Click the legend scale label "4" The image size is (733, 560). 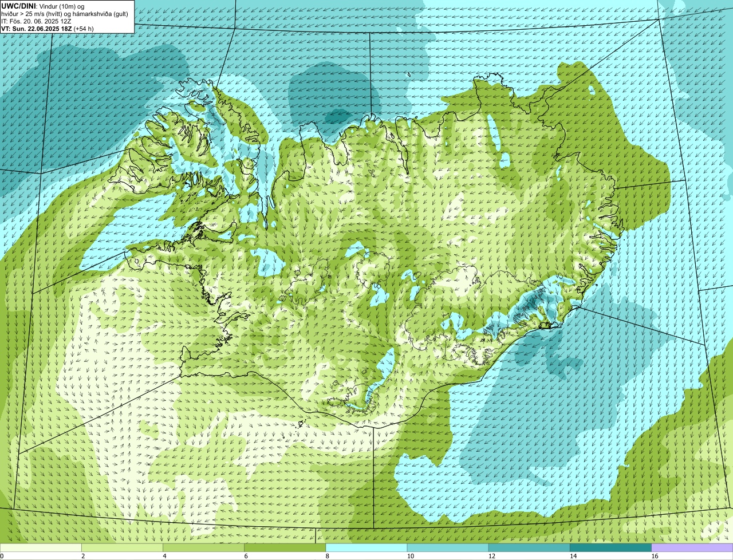tap(164, 556)
